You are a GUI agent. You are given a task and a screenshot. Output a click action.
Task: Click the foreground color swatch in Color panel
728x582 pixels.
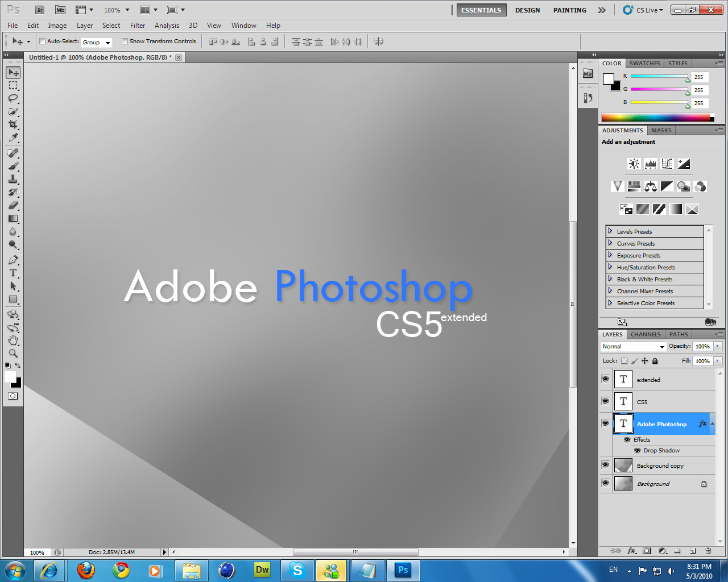tap(609, 78)
